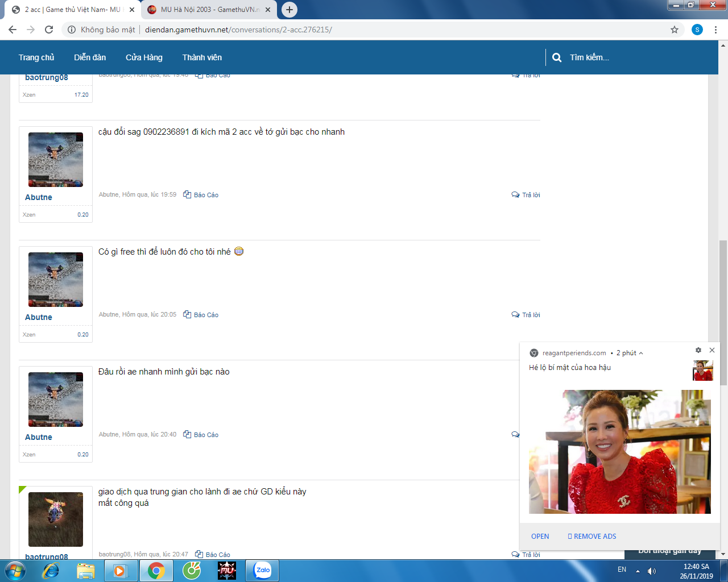Open notification settings gear icon
The image size is (728, 582).
pyautogui.click(x=698, y=350)
